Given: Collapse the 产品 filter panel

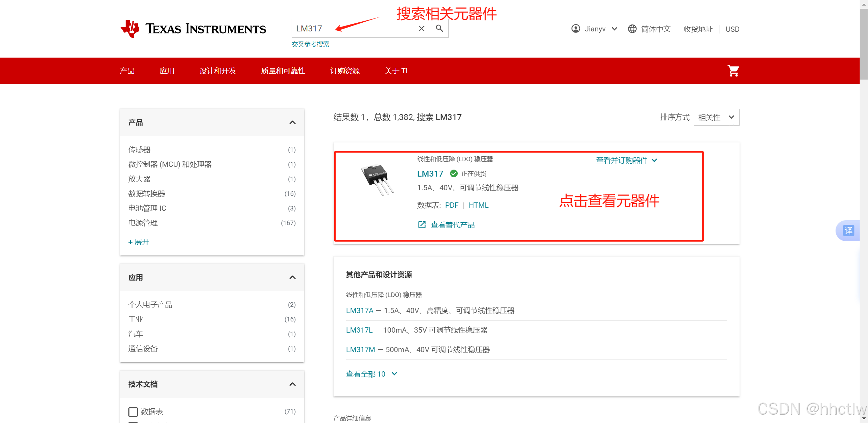Looking at the screenshot, I should (x=292, y=123).
